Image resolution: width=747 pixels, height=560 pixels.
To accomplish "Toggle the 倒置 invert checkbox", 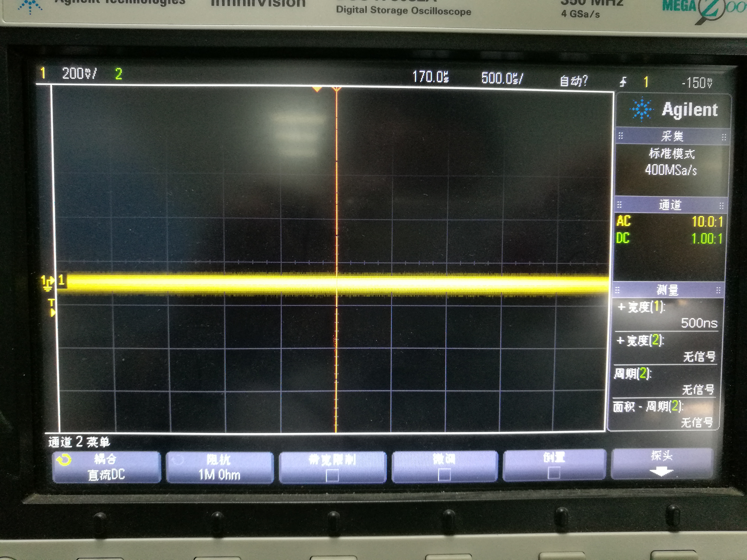I will [554, 472].
